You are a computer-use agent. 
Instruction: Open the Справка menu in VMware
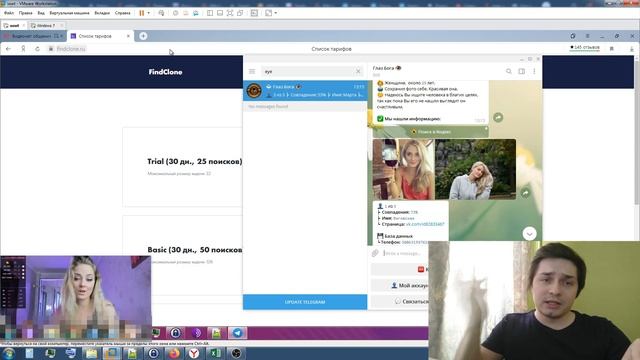click(122, 13)
